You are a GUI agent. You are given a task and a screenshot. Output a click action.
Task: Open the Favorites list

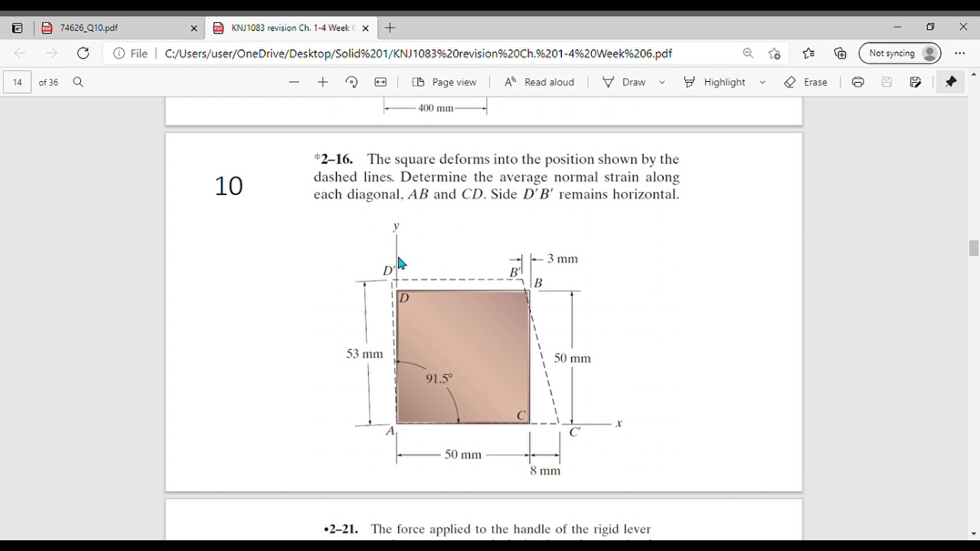coord(808,54)
